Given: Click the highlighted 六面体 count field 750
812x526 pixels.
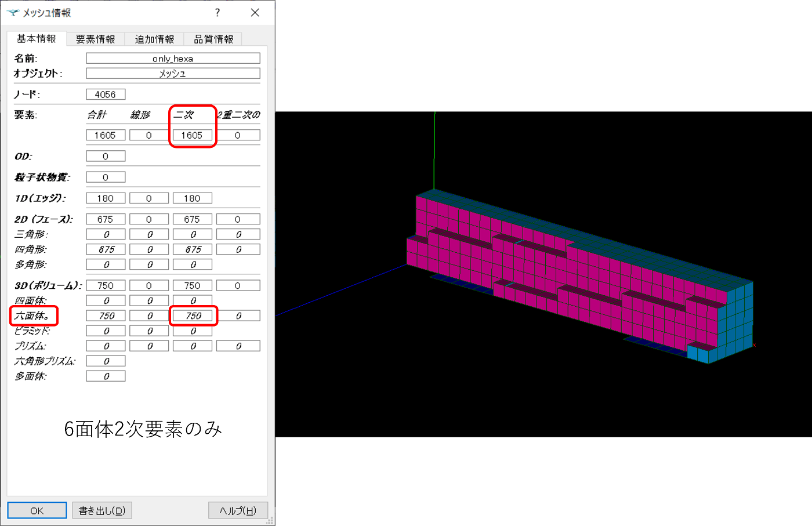Looking at the screenshot, I should coord(192,315).
